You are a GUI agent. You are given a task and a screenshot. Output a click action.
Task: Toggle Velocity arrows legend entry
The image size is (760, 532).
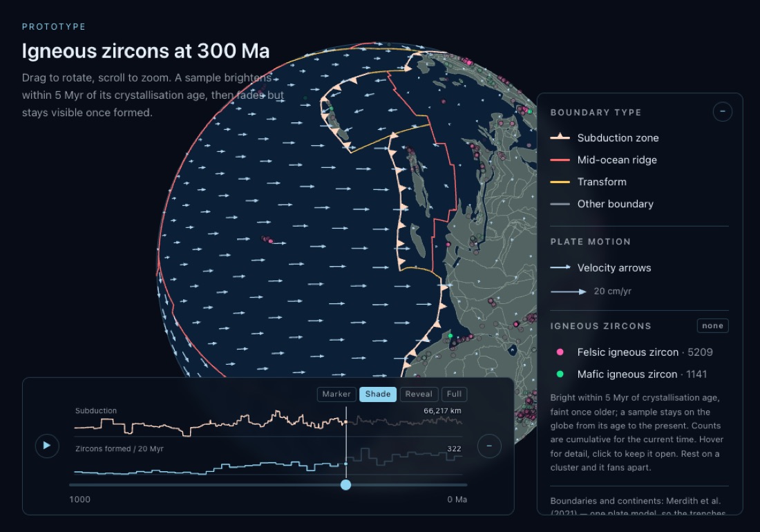(600, 267)
